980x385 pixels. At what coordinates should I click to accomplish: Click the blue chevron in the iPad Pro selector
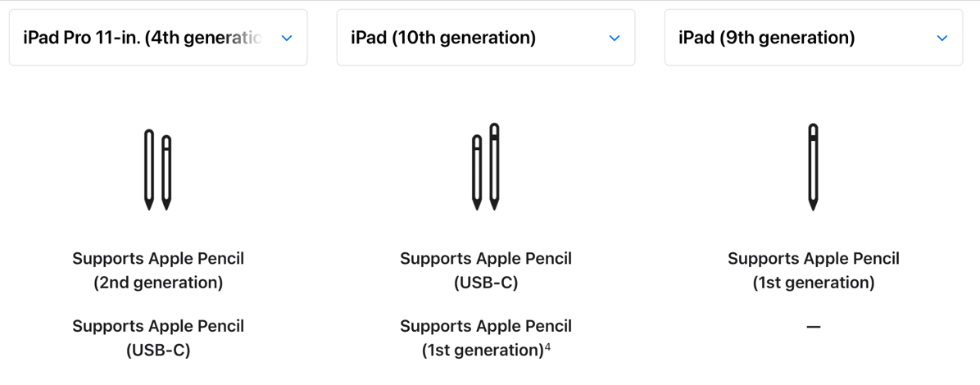click(x=287, y=38)
